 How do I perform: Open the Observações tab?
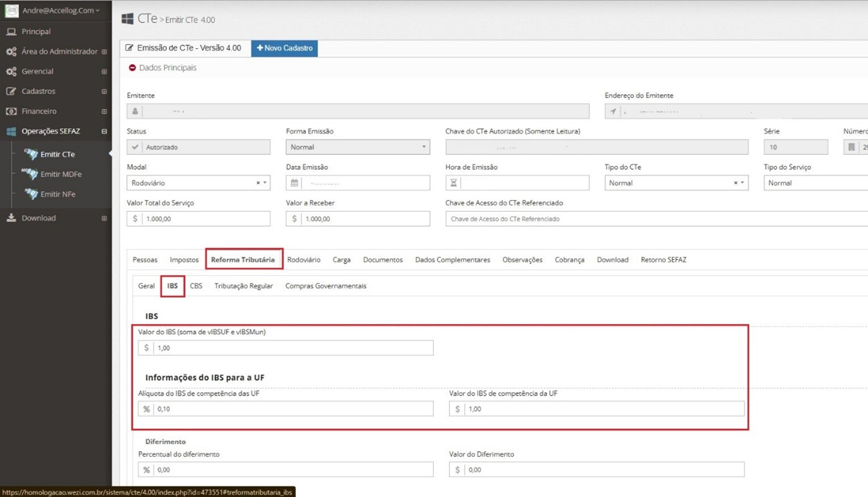(x=523, y=260)
